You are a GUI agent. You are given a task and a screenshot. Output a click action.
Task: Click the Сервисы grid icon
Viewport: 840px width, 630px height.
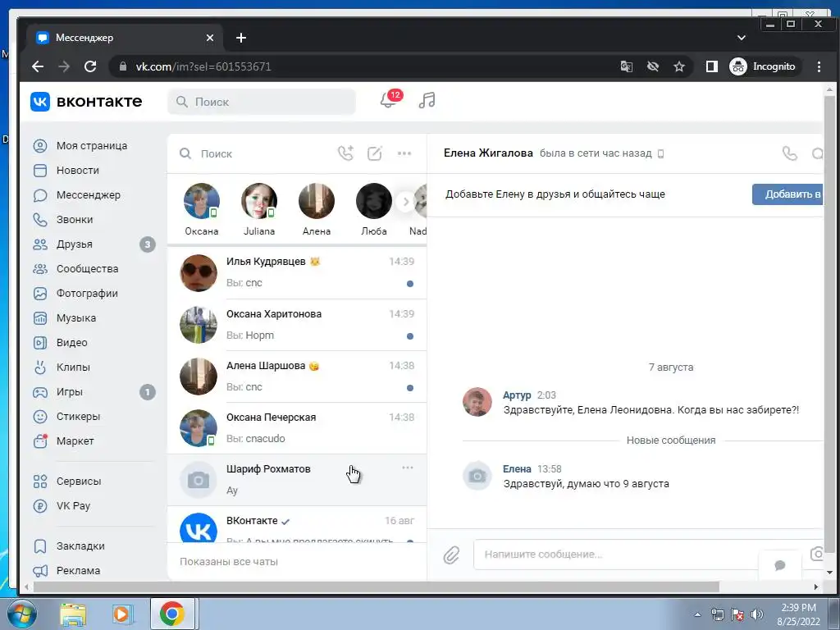pyautogui.click(x=40, y=482)
